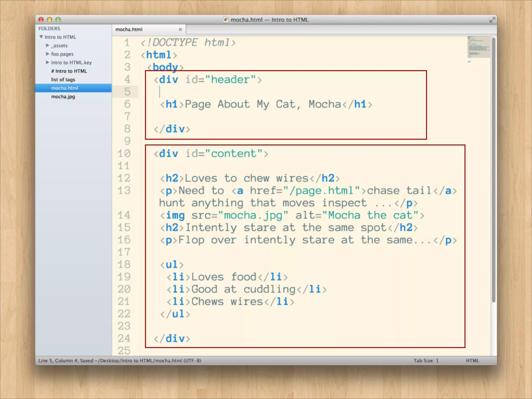532x399 pixels.
Task: Select mocha.html in the sidebar
Action: point(65,88)
